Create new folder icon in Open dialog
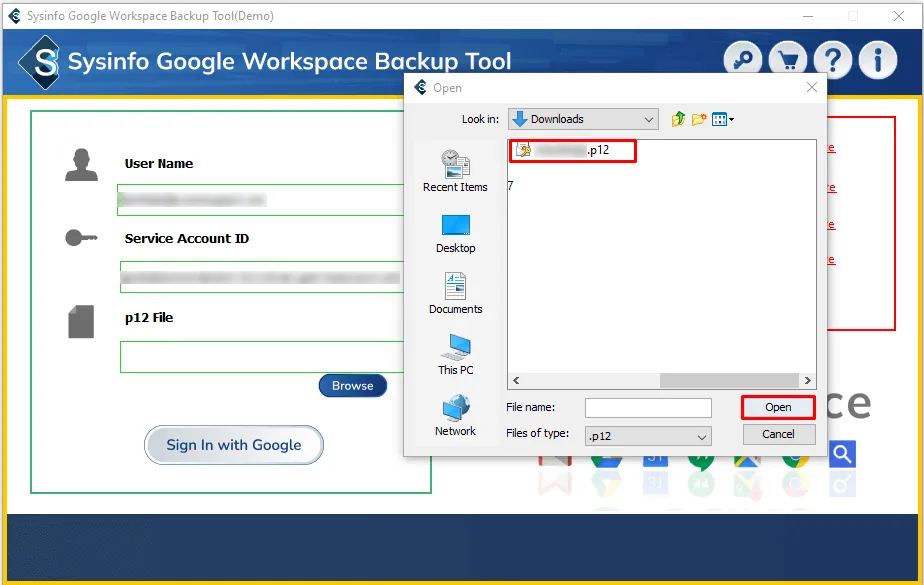 click(699, 119)
